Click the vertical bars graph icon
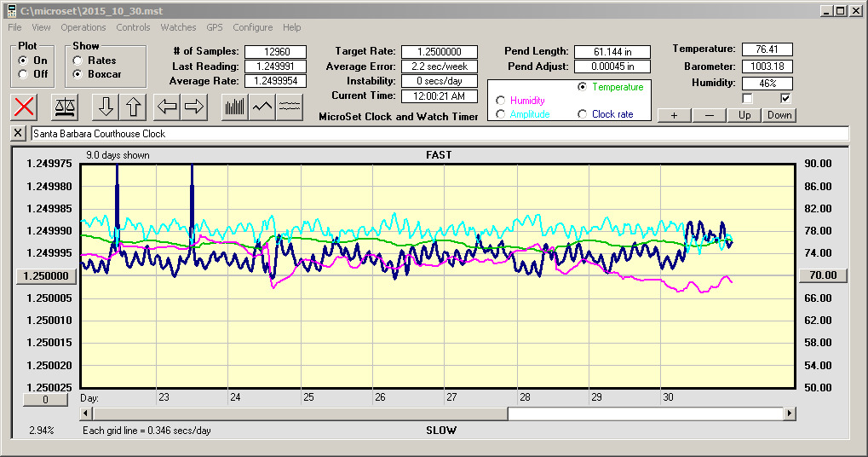The height and width of the screenshot is (457, 868). coord(235,107)
